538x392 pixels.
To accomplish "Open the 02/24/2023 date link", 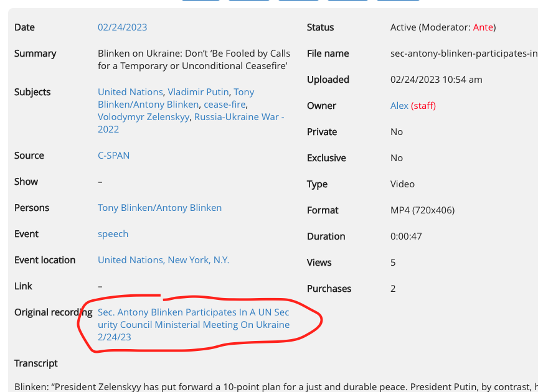I will [x=122, y=27].
